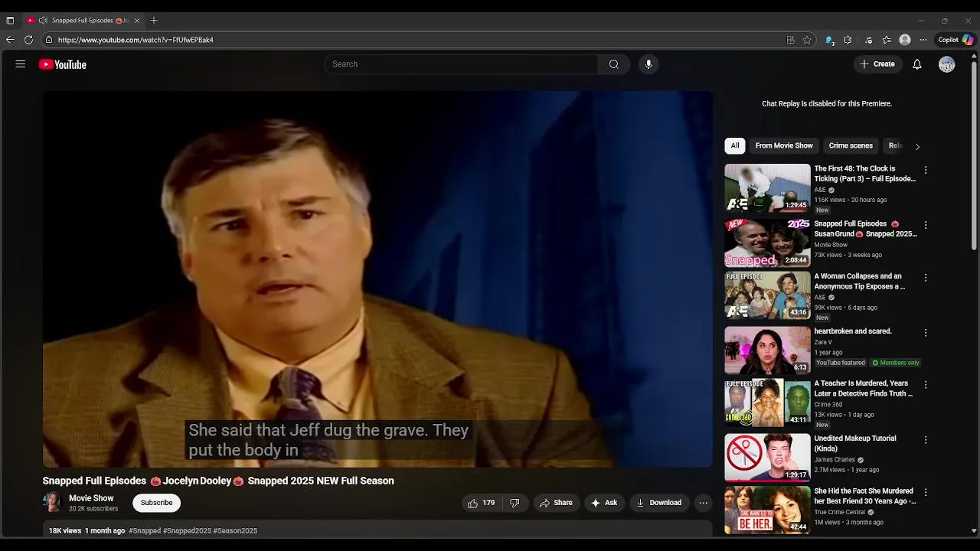
Task: Open options for Unedited Makeup Tutorial video
Action: [x=926, y=440]
